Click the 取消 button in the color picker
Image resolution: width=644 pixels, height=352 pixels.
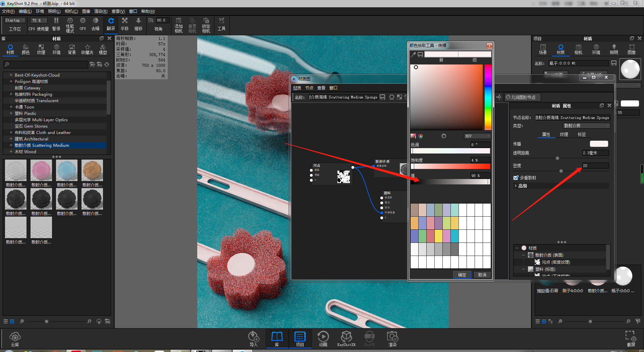pos(482,275)
